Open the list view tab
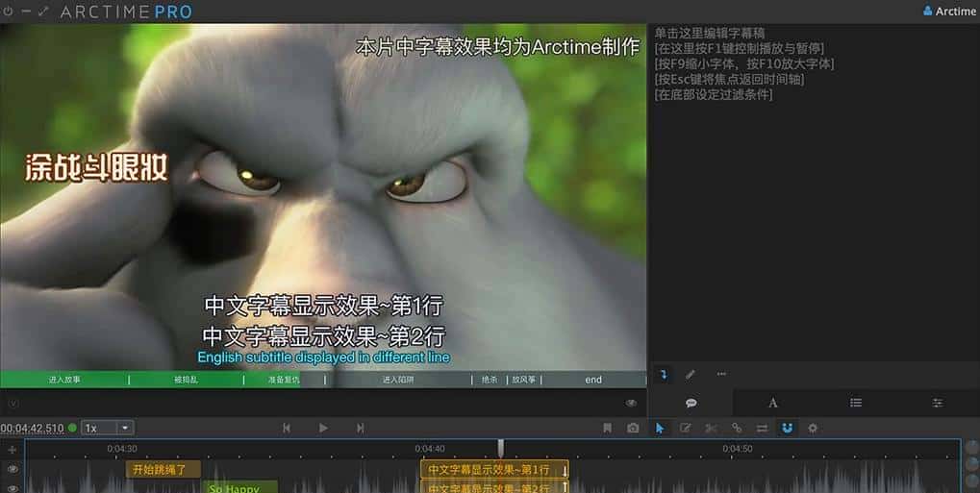 click(856, 403)
